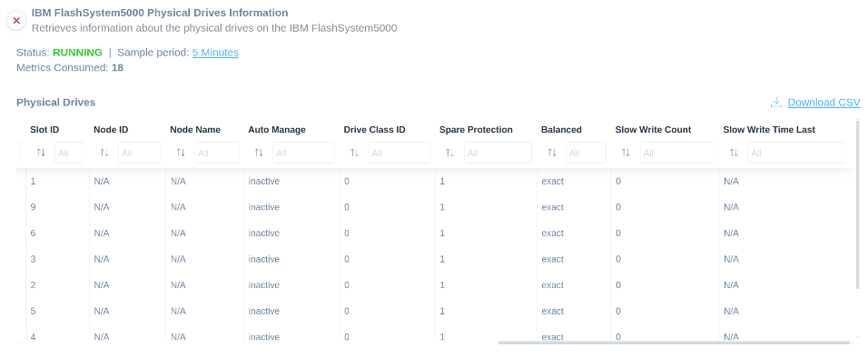
Task: Click Slot ID cell with value 1
Action: point(33,181)
